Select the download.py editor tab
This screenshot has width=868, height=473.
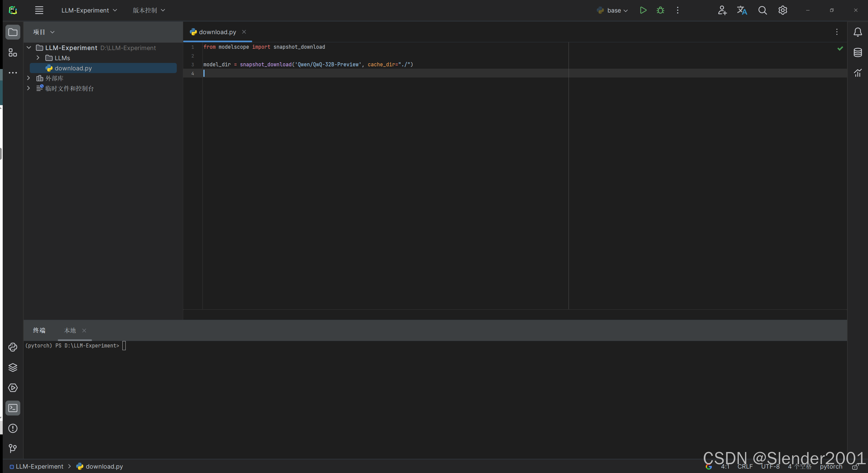[x=217, y=32]
